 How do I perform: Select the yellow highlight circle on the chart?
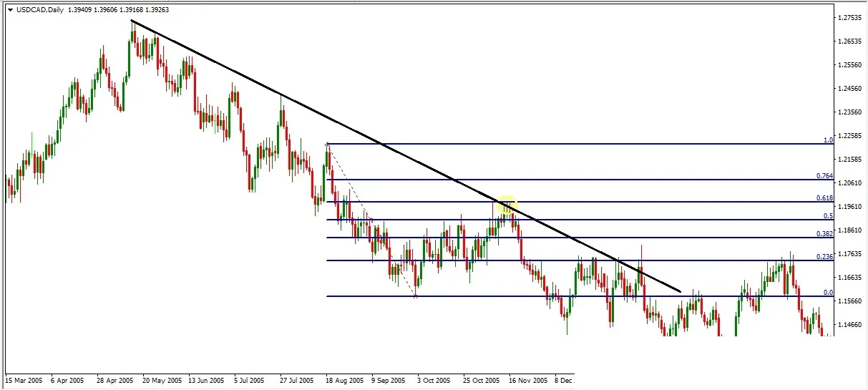click(x=507, y=205)
